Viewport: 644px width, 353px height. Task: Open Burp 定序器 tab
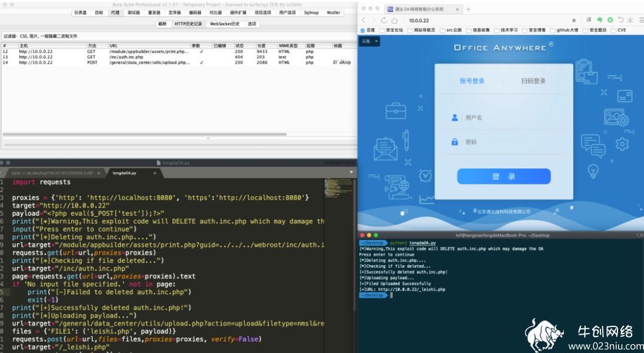174,13
